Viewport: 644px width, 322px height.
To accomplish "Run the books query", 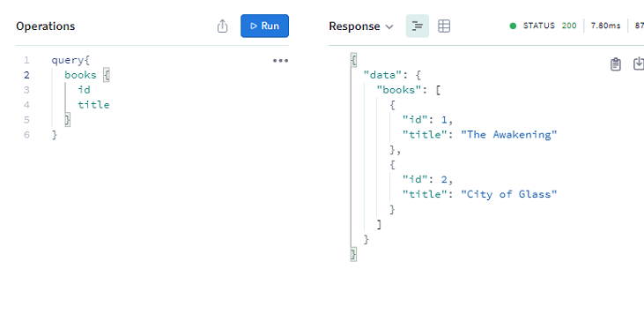I will point(264,26).
